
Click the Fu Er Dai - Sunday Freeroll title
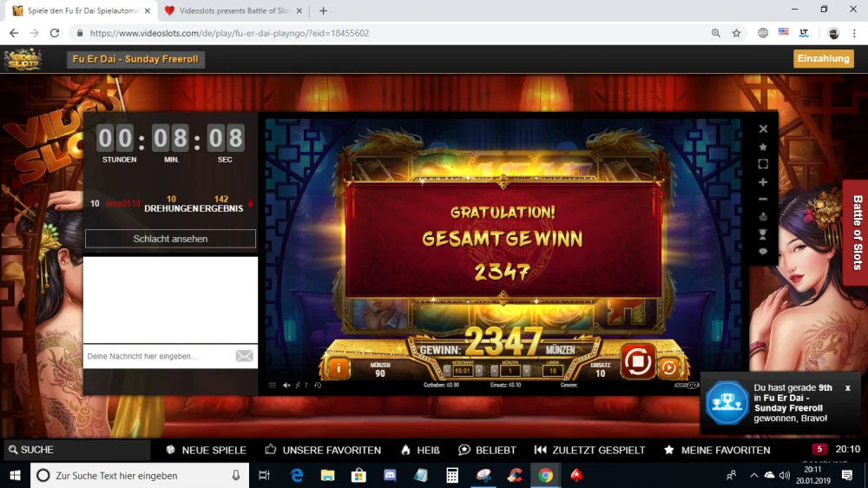pyautogui.click(x=135, y=59)
